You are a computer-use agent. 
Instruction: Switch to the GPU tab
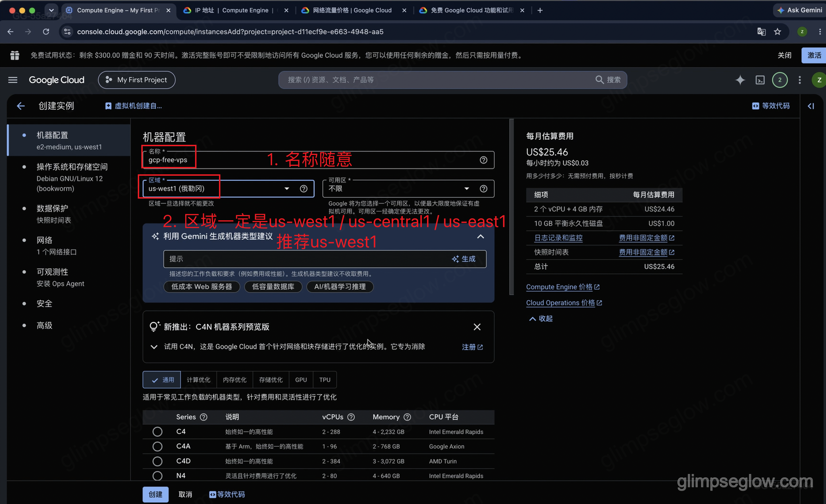pyautogui.click(x=301, y=380)
